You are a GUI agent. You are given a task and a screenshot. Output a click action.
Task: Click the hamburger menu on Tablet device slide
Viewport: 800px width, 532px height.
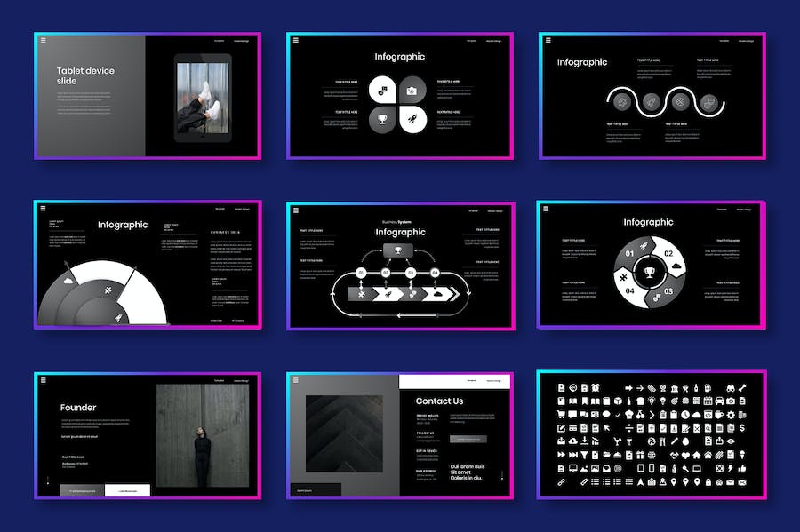pyautogui.click(x=42, y=41)
